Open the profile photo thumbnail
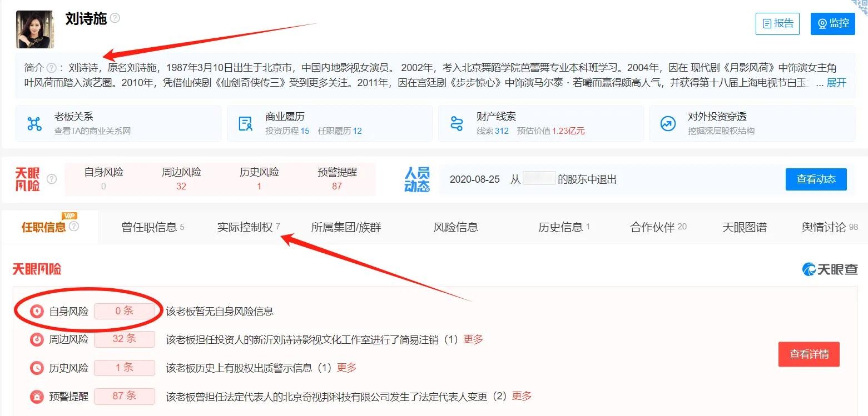868x416 pixels. pos(35,29)
